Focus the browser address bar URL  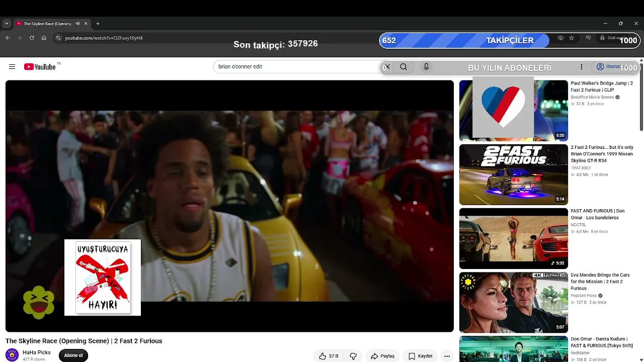(x=104, y=38)
